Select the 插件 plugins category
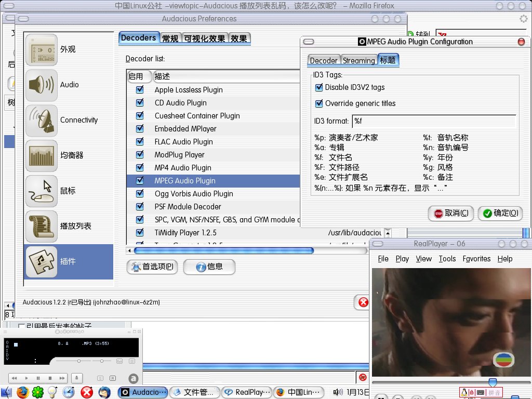The width and height of the screenshot is (532, 399). click(x=69, y=262)
